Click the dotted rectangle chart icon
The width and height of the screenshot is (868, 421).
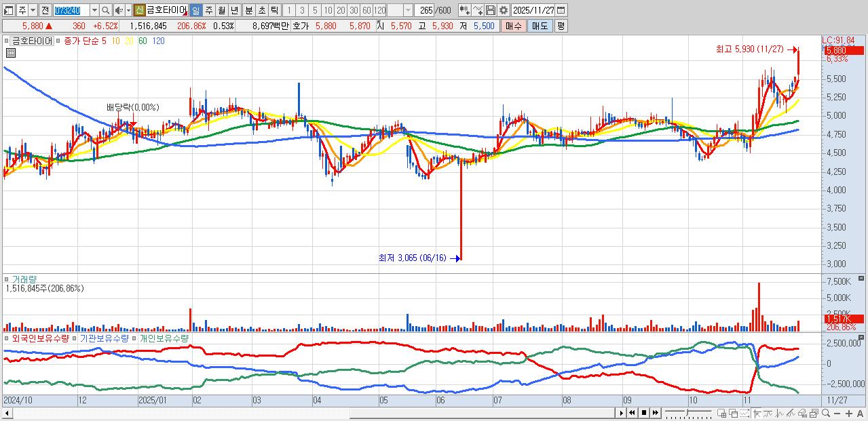pos(744,413)
